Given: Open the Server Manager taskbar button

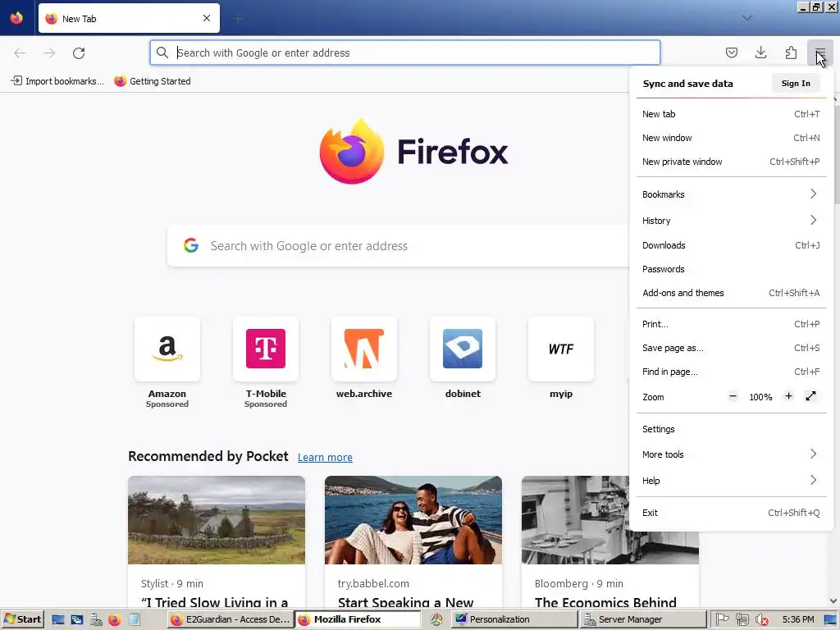Looking at the screenshot, I should 643,619.
